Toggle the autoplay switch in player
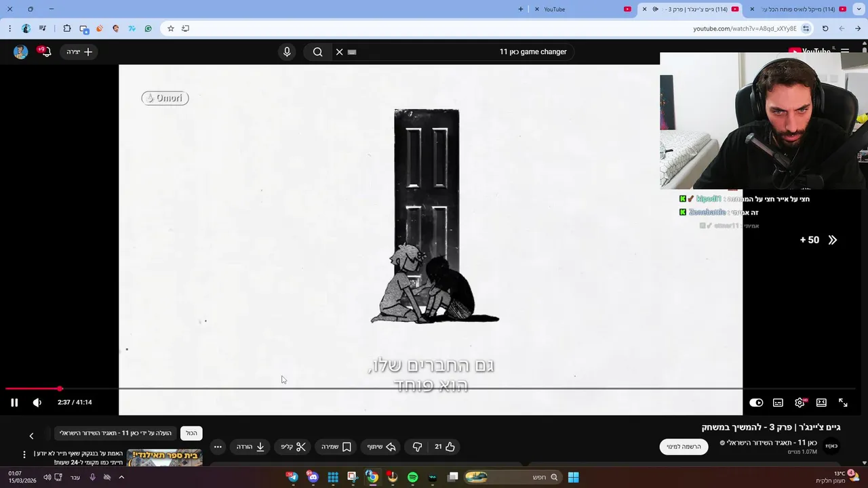The image size is (868, 488). tap(756, 403)
